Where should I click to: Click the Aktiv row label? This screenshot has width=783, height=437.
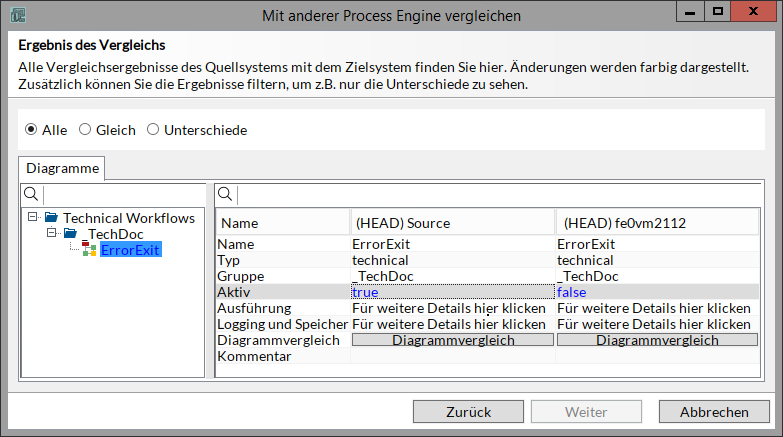(x=234, y=292)
